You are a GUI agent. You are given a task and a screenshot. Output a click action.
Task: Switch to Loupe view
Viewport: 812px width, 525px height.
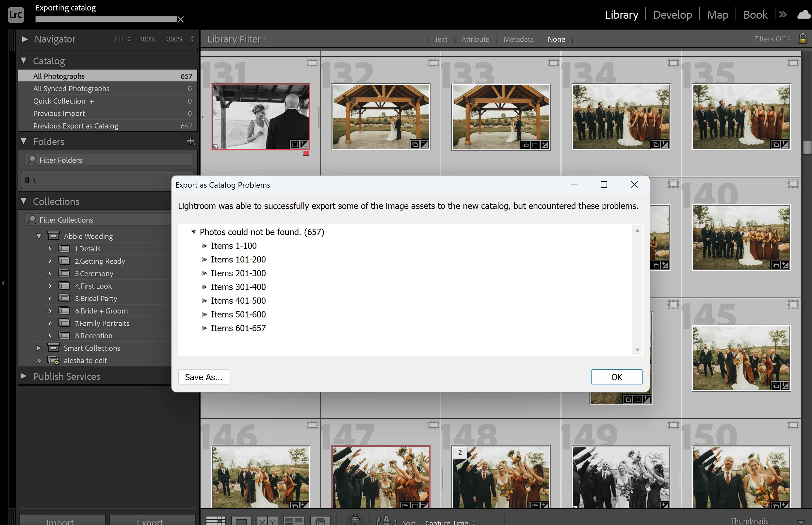241,520
